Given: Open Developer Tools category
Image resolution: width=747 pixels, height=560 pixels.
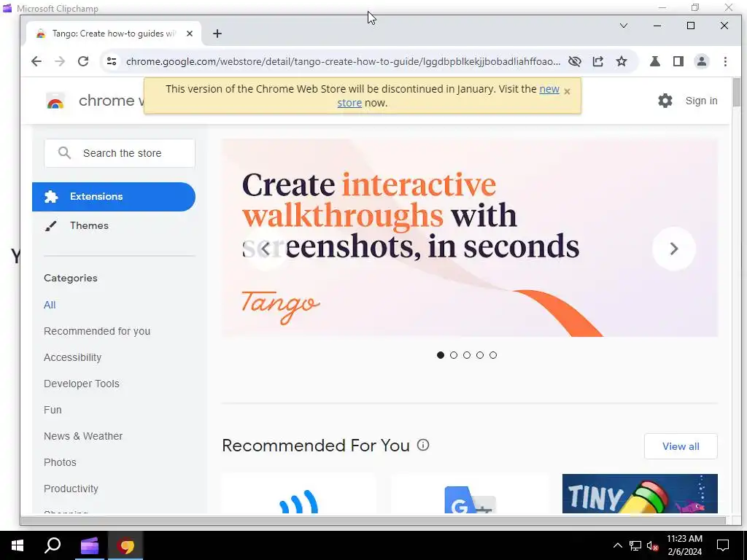Looking at the screenshot, I should coord(82,384).
